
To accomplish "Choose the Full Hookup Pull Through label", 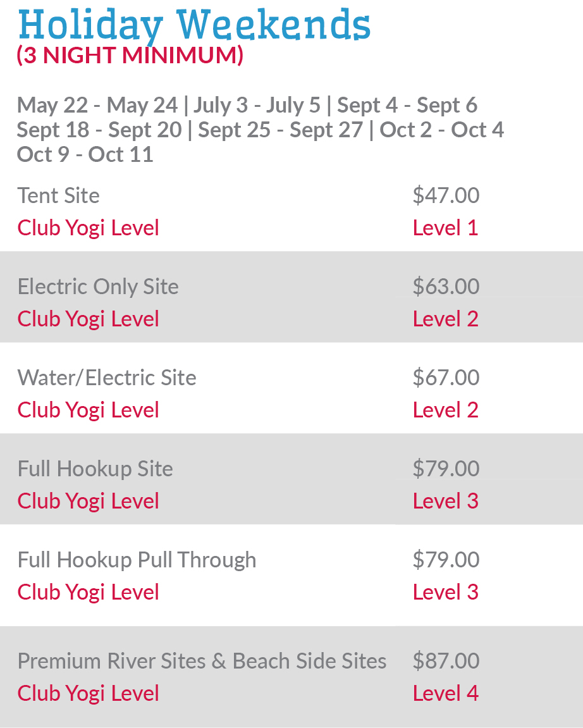I will pos(137,560).
